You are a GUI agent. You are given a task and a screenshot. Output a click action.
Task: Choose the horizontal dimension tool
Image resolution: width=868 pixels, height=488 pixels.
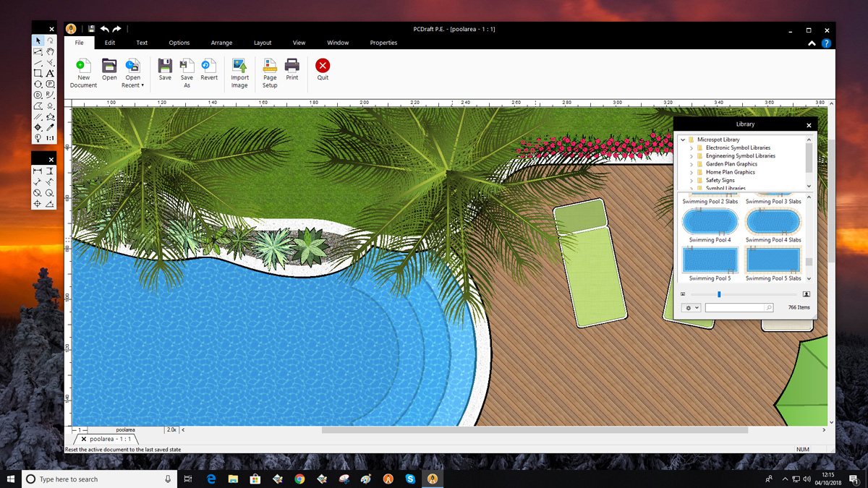[38, 171]
